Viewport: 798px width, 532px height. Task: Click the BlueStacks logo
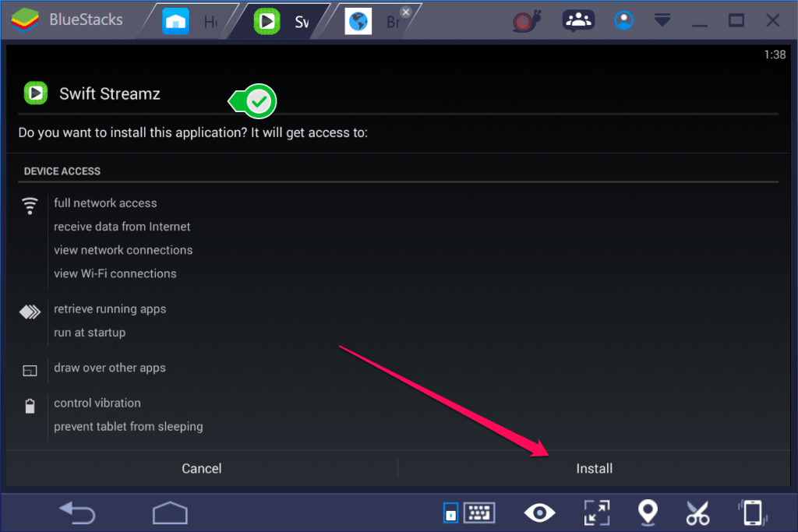click(x=24, y=19)
